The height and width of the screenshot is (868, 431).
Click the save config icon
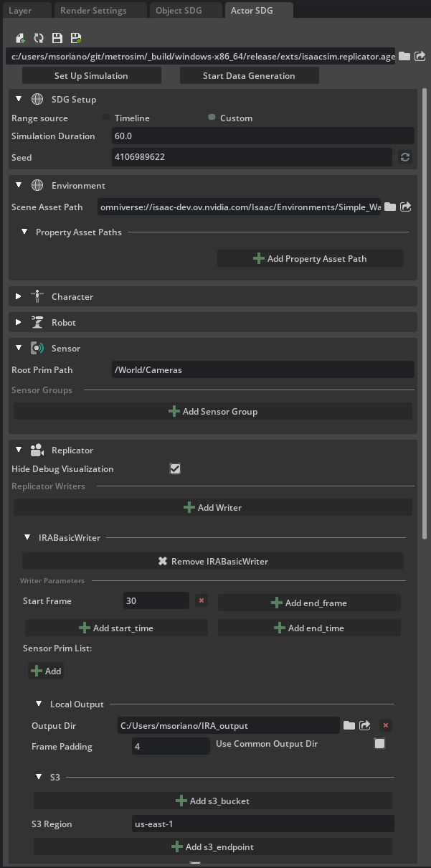coord(57,38)
